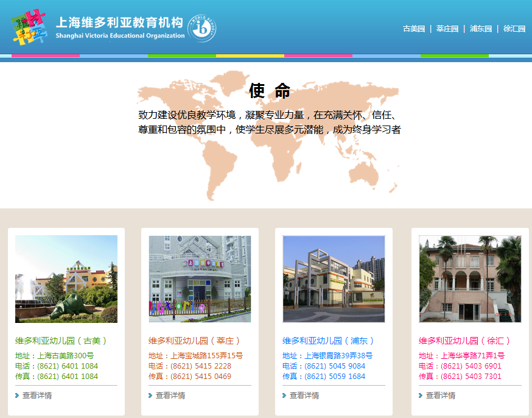The width and height of the screenshot is (532, 418).
Task: Click the 维多利亚幼儿园（莘庄）title
Action: pos(195,341)
